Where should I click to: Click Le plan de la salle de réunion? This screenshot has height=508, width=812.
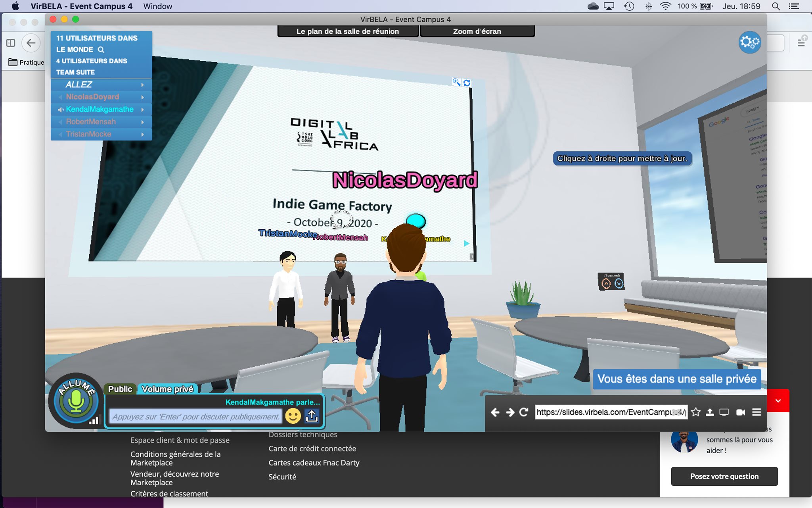click(348, 31)
